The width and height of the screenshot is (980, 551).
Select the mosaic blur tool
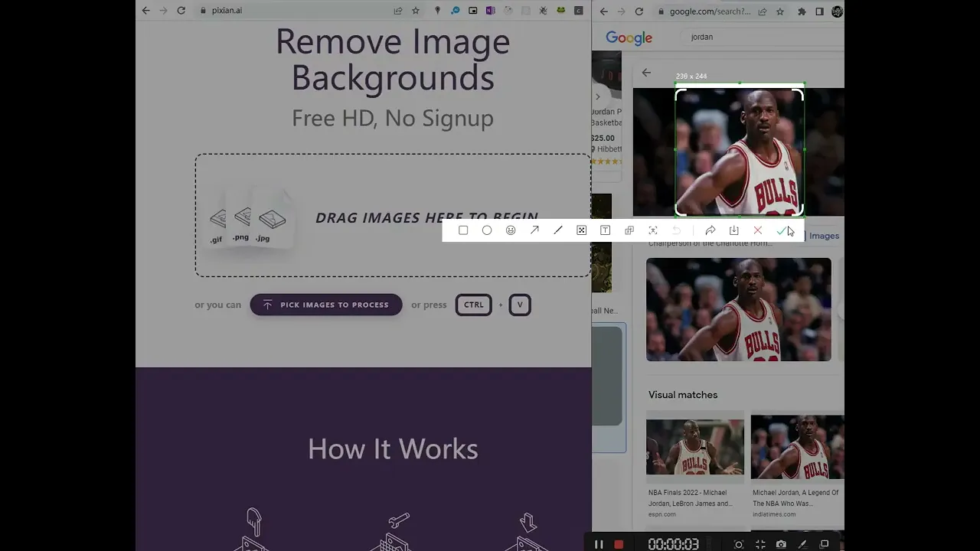coord(582,230)
